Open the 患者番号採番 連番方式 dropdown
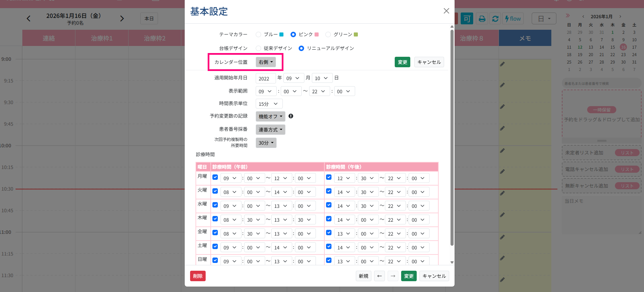 (x=270, y=130)
